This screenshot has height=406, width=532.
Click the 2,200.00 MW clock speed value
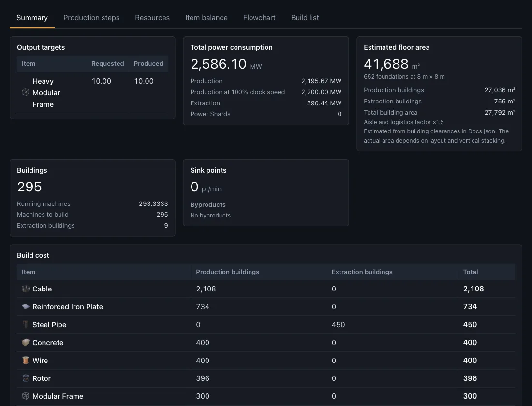click(x=321, y=92)
